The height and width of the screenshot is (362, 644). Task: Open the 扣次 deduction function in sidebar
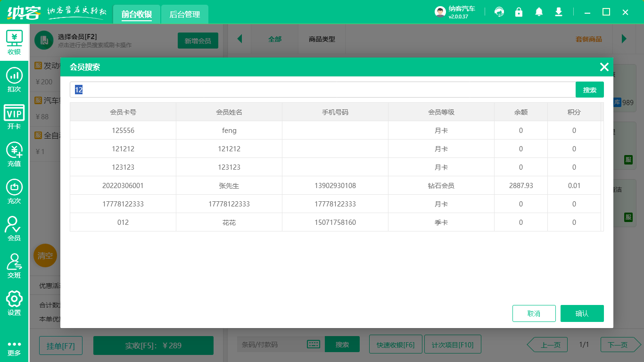coord(14,76)
